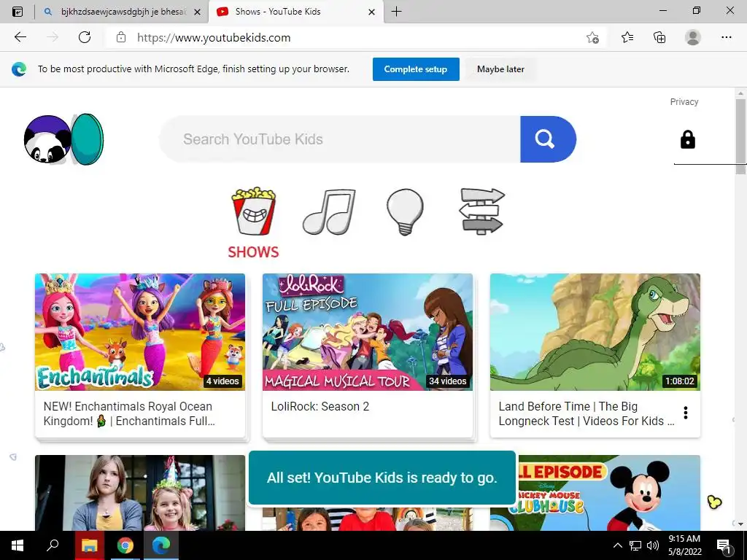747x560 pixels.
Task: View site information padlock icon
Action: (x=121, y=37)
